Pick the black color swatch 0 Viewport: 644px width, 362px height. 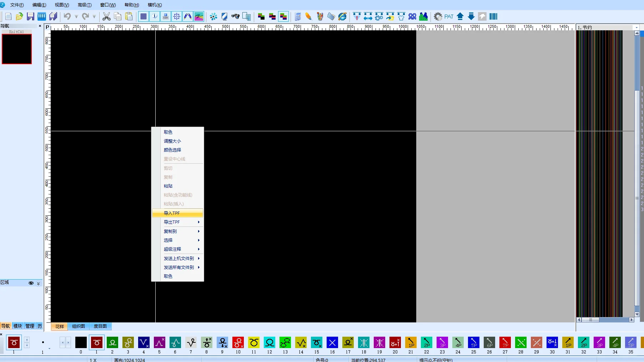81,342
